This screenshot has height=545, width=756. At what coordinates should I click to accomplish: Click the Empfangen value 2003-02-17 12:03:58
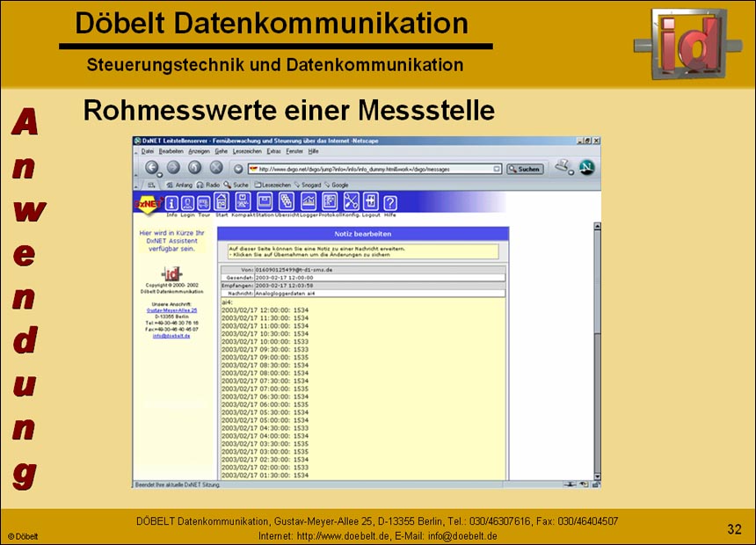[284, 286]
